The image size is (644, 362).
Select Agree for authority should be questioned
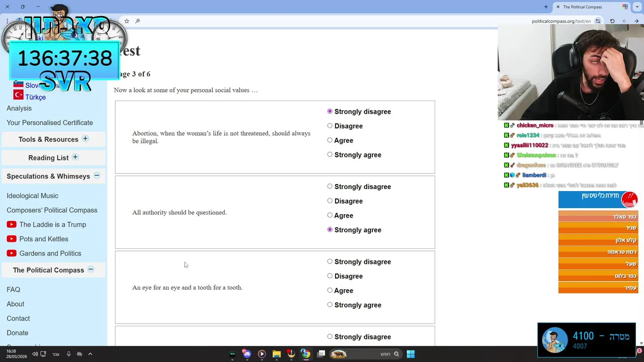click(330, 215)
